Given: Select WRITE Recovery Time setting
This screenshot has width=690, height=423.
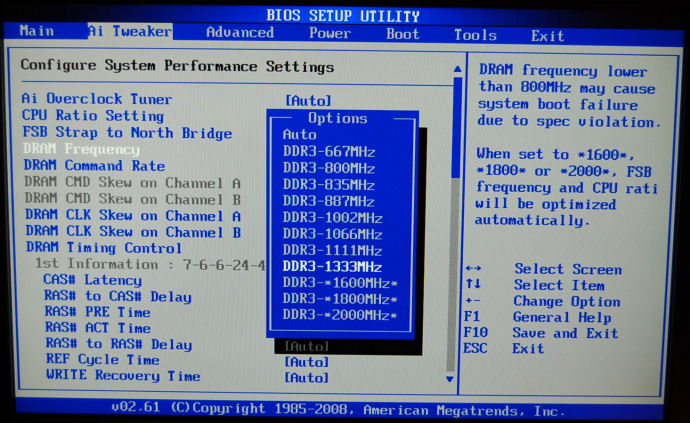Looking at the screenshot, I should [x=123, y=375].
